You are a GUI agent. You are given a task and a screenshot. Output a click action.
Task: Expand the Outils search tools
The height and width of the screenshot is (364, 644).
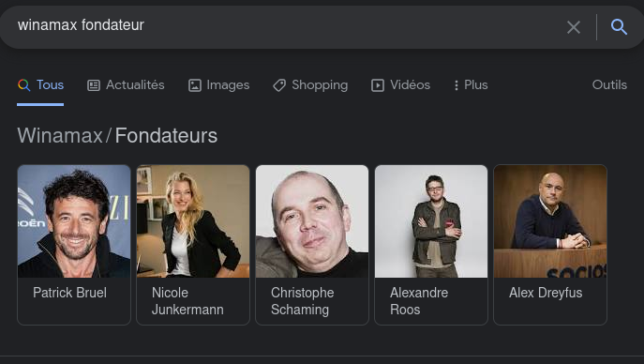609,85
